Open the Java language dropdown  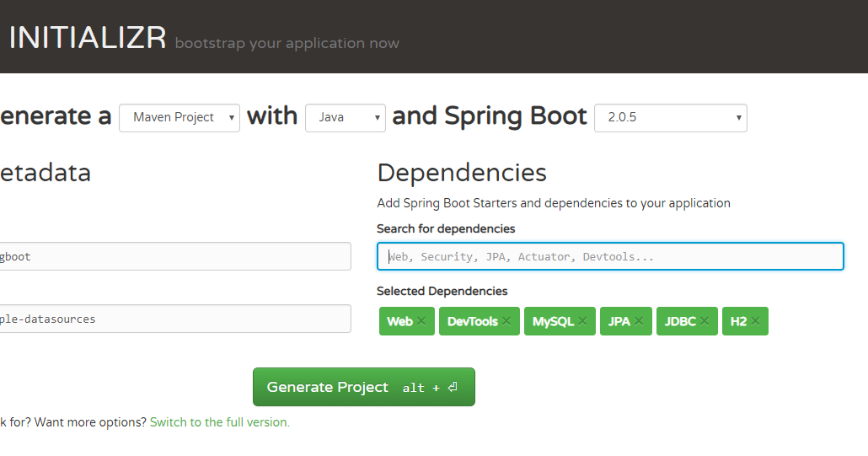pyautogui.click(x=345, y=117)
